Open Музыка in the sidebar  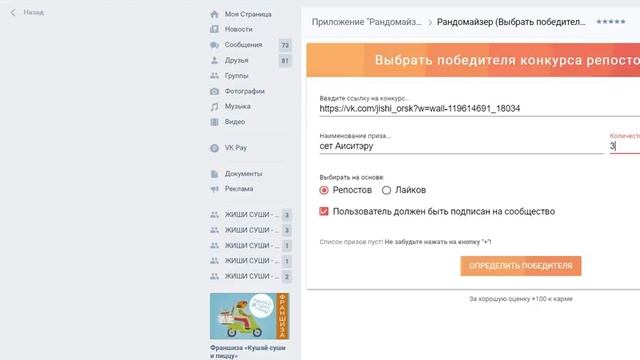tap(238, 107)
